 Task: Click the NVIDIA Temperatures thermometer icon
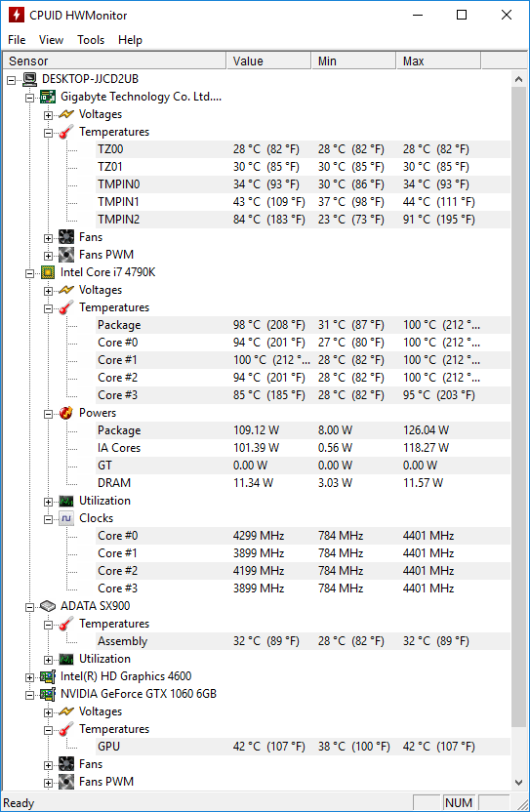coord(66,729)
